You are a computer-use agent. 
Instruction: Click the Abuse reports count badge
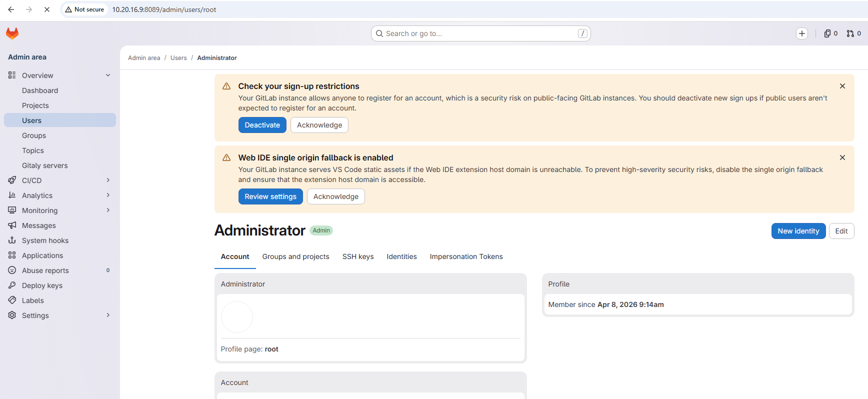click(x=108, y=270)
